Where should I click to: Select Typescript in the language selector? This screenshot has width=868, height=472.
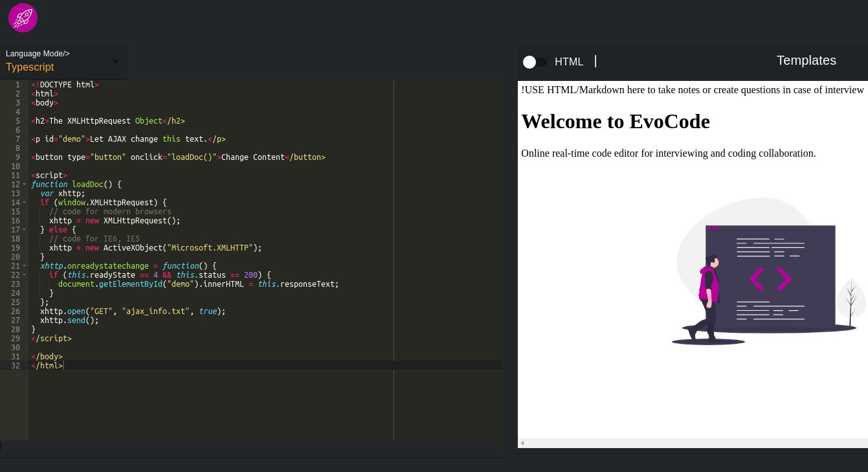[x=30, y=67]
